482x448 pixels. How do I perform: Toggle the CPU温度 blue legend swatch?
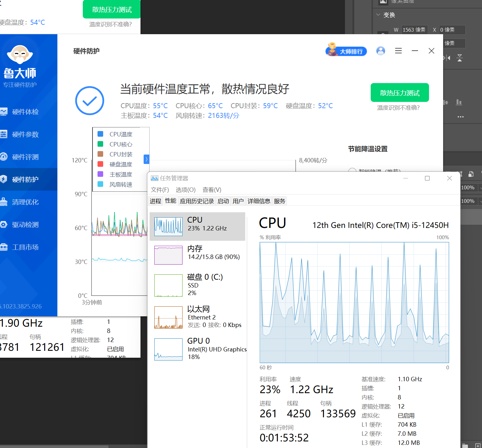(x=101, y=134)
